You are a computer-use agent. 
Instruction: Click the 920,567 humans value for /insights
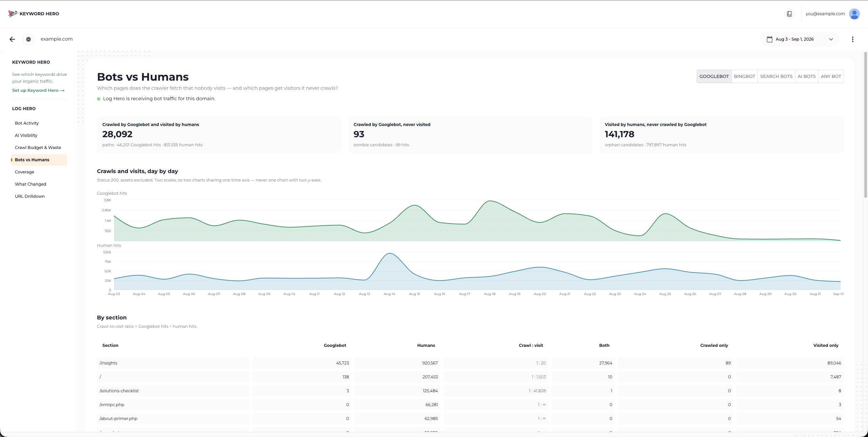click(x=430, y=363)
